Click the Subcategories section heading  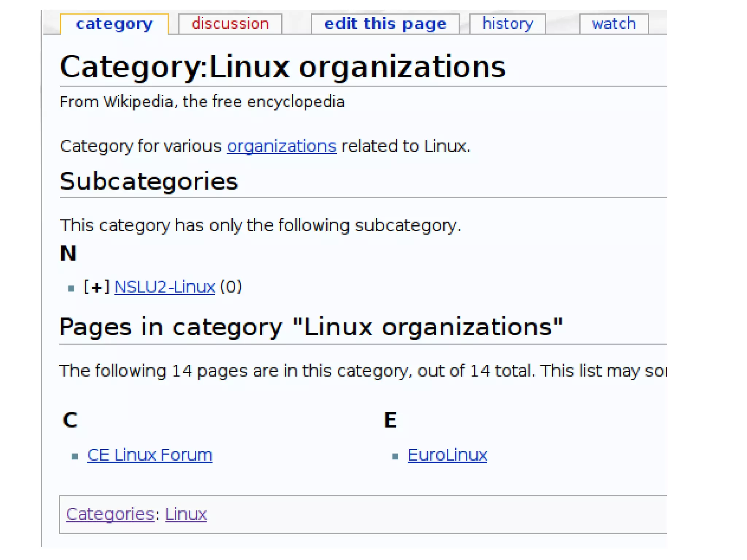pyautogui.click(x=149, y=181)
